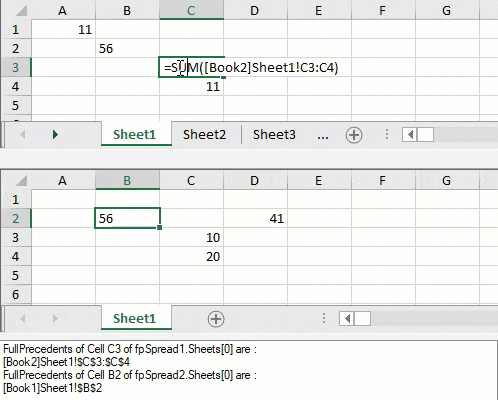Click the bottom horizontal scrollbar thumb

point(362,319)
